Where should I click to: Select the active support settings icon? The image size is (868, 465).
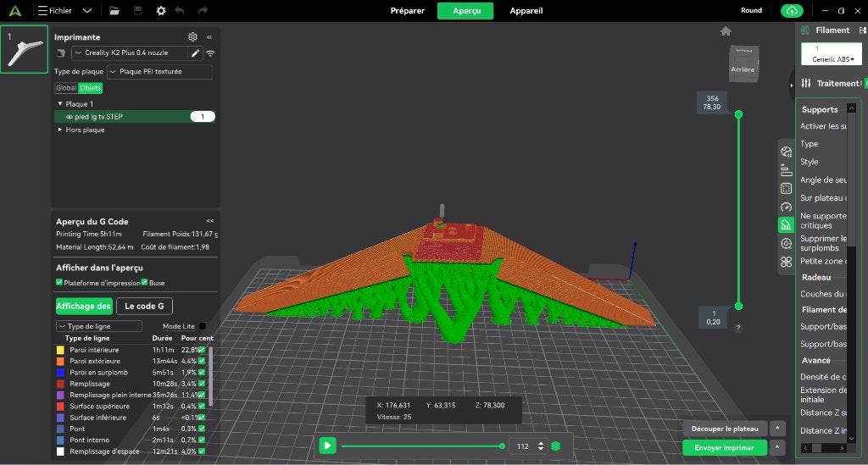[x=786, y=224]
